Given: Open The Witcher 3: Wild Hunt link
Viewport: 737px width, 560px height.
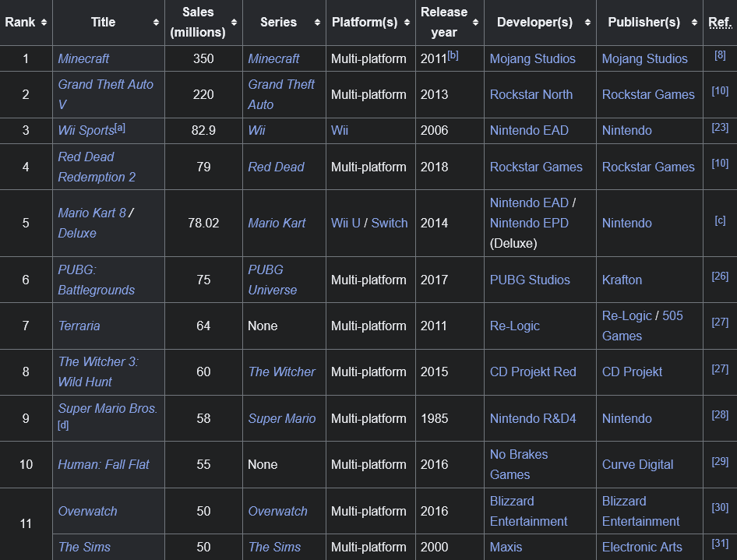Looking at the screenshot, I should (x=98, y=372).
